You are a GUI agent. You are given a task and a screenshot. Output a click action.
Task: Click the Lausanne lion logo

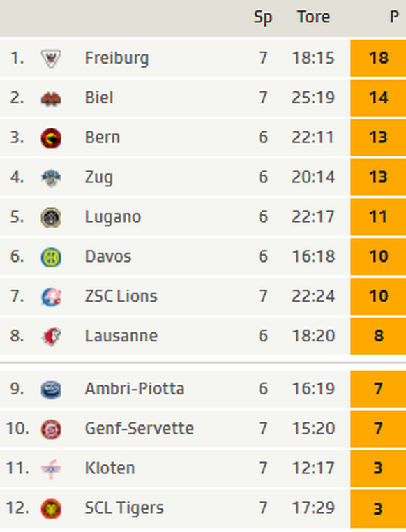click(x=51, y=337)
